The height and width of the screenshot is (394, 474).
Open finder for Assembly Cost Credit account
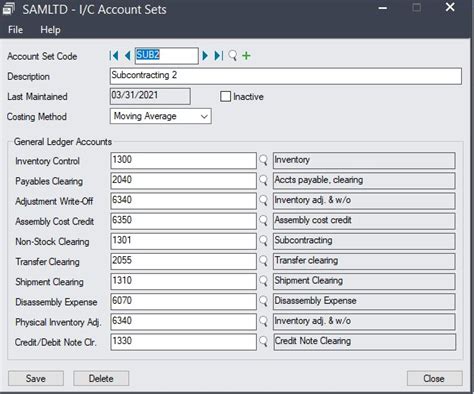coord(263,221)
